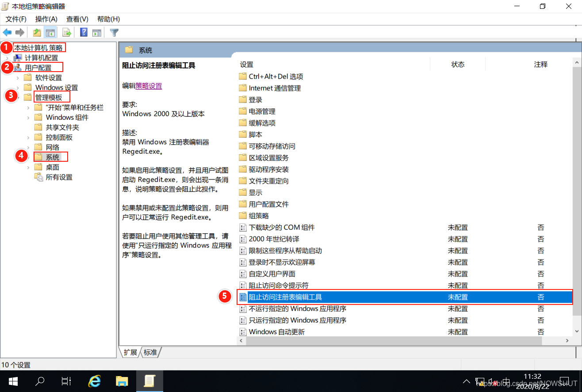Expand the 计算机配置 tree node
582x392 pixels.
tap(7, 58)
